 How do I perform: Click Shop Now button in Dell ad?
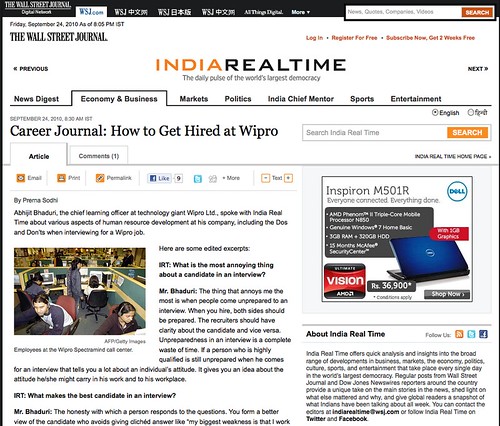[x=447, y=294]
